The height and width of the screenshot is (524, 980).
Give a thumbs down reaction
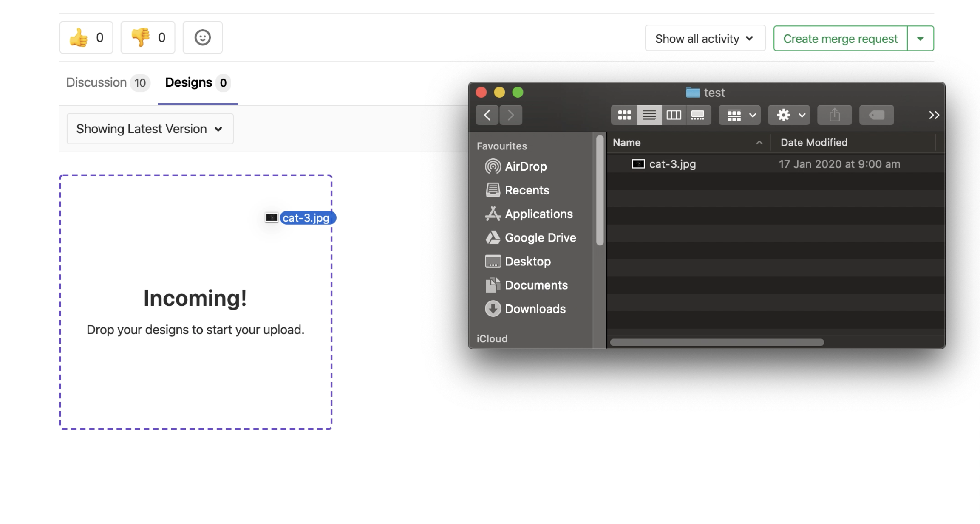coord(147,37)
